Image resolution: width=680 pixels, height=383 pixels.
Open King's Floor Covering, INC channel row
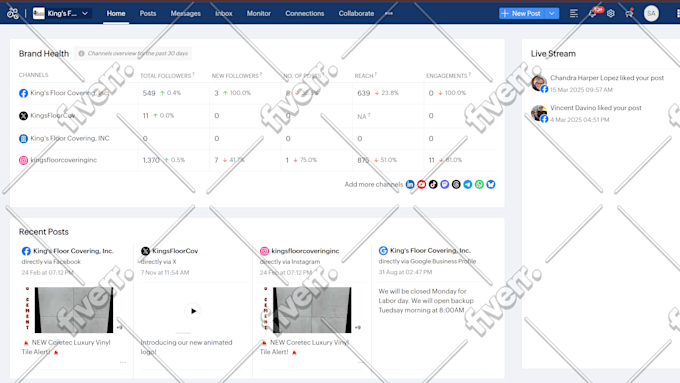pyautogui.click(x=257, y=138)
